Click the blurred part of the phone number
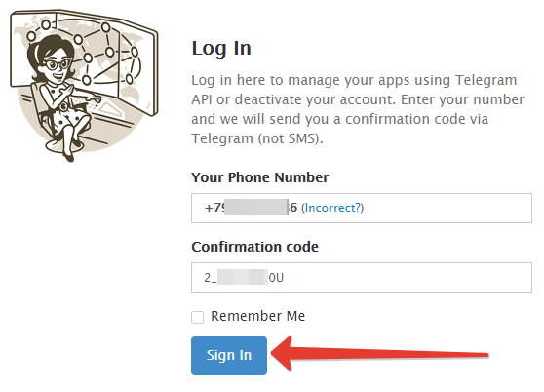544x392 pixels. coord(256,207)
